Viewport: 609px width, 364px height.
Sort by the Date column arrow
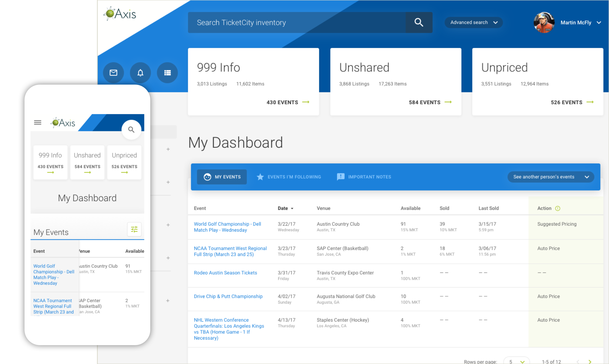point(292,209)
